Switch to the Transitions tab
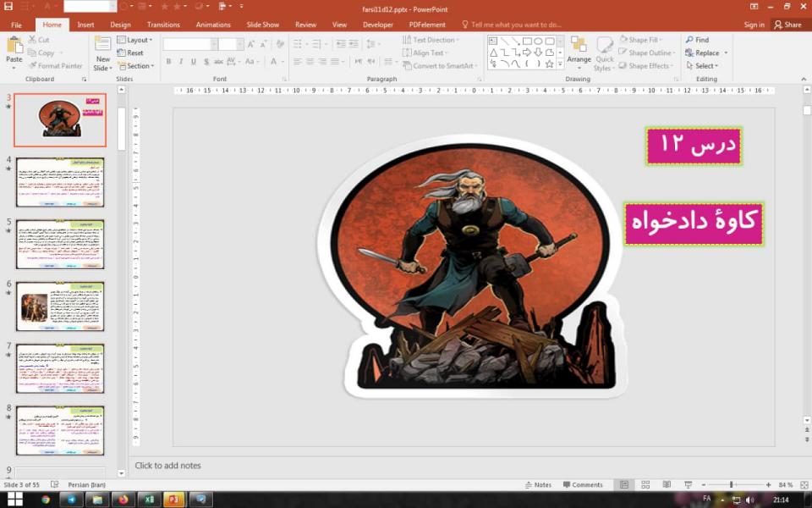The image size is (812, 508). pyautogui.click(x=163, y=25)
